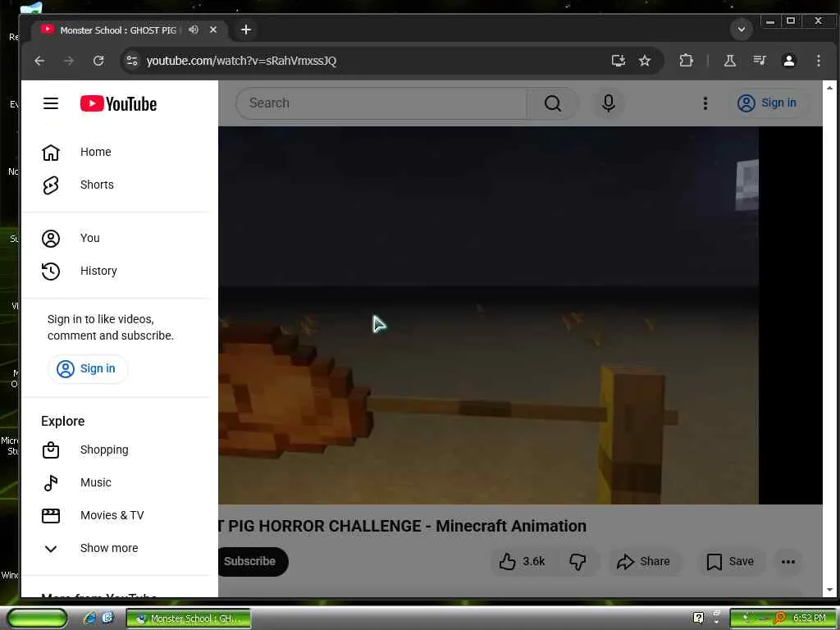Viewport: 840px width, 630px height.
Task: Open YouTube settings three-dot menu
Action: tap(705, 103)
